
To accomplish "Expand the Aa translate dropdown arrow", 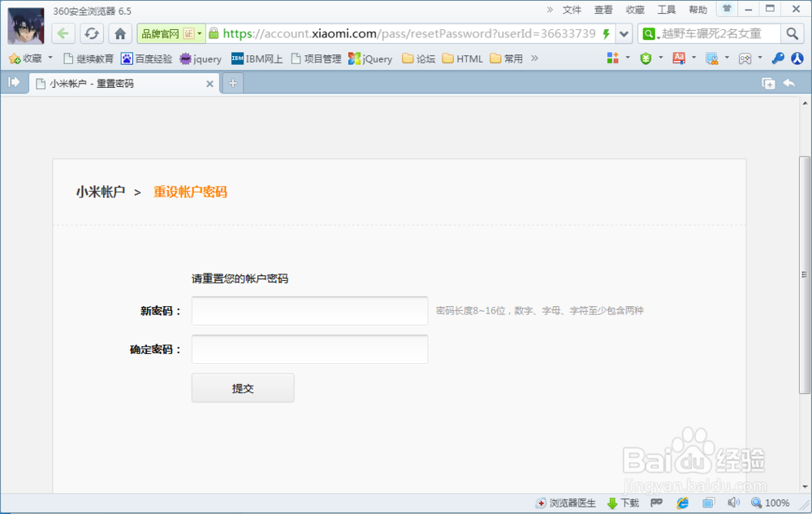I will coord(694,58).
